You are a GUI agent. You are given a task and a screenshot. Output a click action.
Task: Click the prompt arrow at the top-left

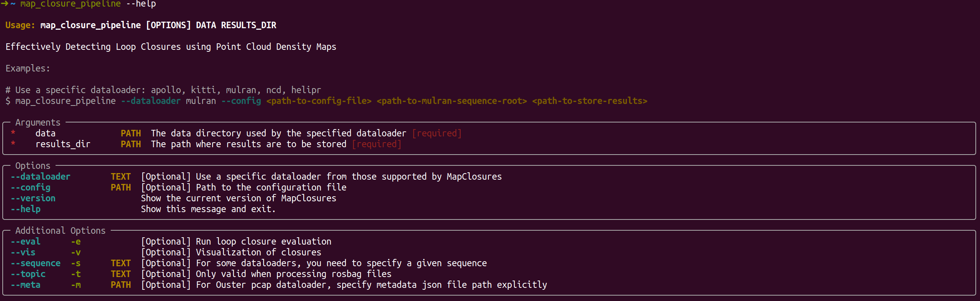click(4, 3)
